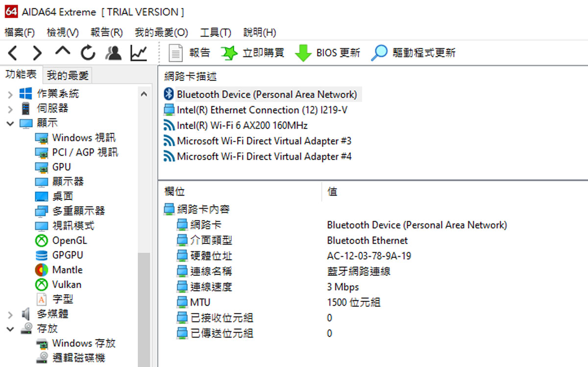Go up one level with the up arrow icon
Screen dimensions: 588x367
click(x=63, y=51)
